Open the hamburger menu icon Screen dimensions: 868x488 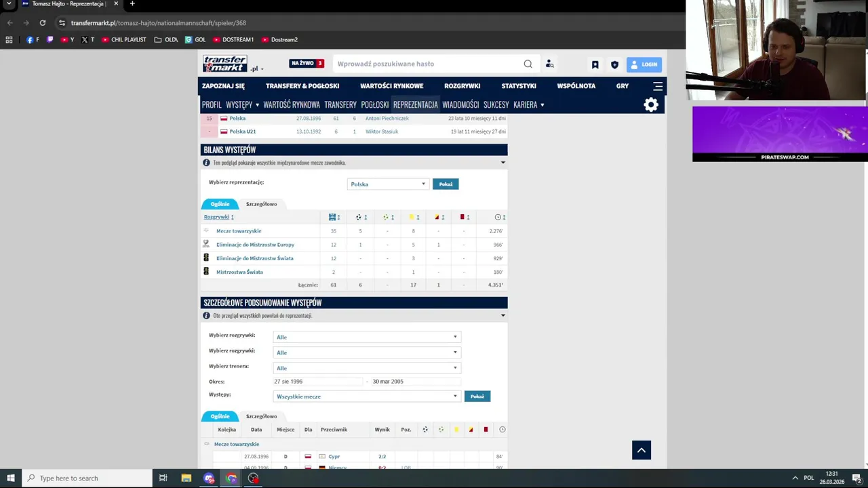[658, 86]
